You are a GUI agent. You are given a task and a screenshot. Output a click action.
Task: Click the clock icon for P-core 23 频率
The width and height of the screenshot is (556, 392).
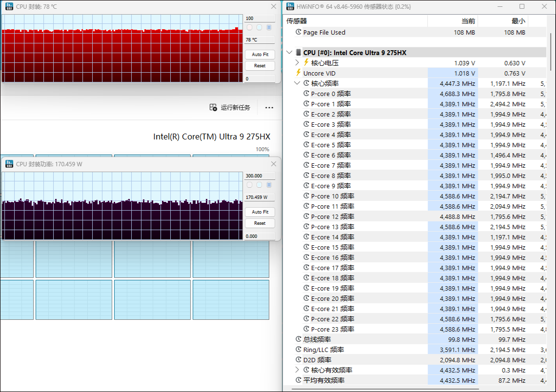306,329
